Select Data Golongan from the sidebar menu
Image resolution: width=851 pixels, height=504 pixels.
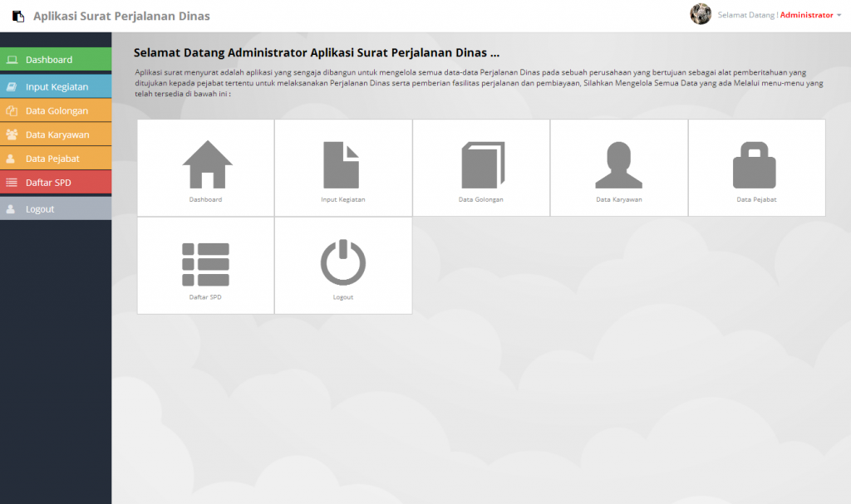56,110
